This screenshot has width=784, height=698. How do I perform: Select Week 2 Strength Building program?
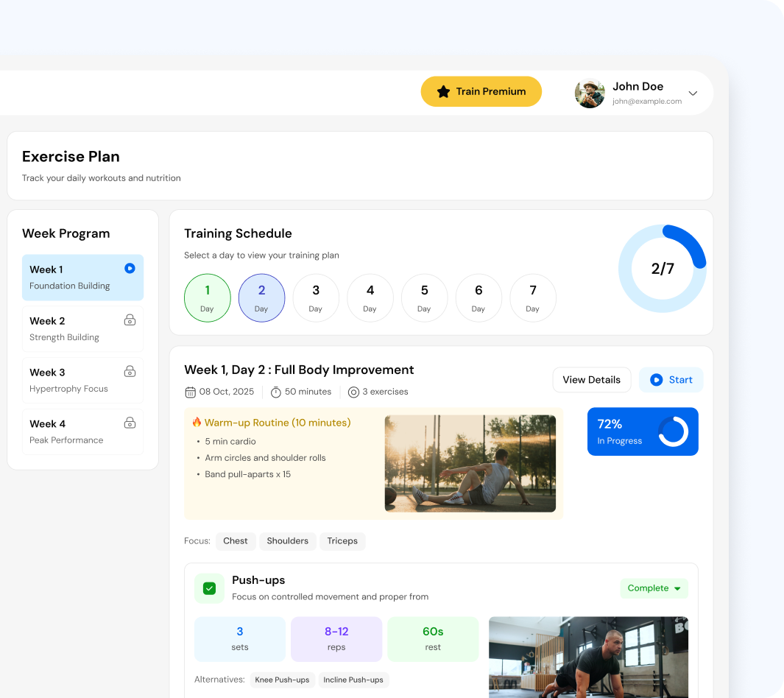click(x=82, y=329)
